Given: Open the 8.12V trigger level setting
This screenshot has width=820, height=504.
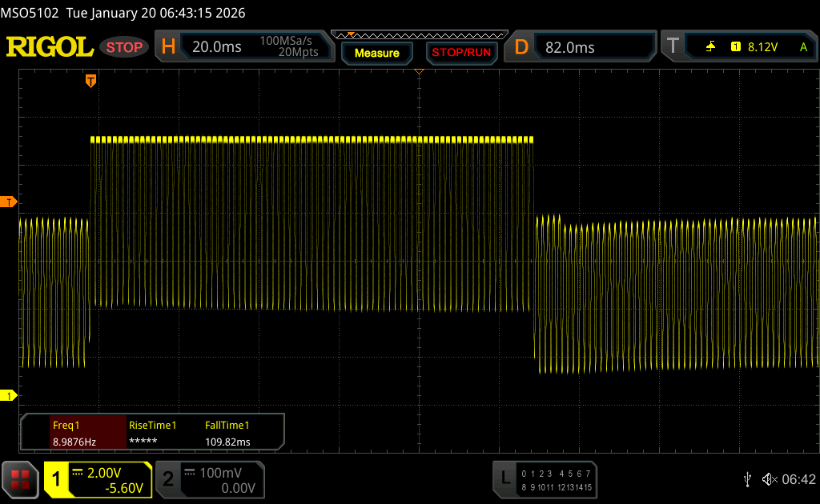Looking at the screenshot, I should click(762, 47).
